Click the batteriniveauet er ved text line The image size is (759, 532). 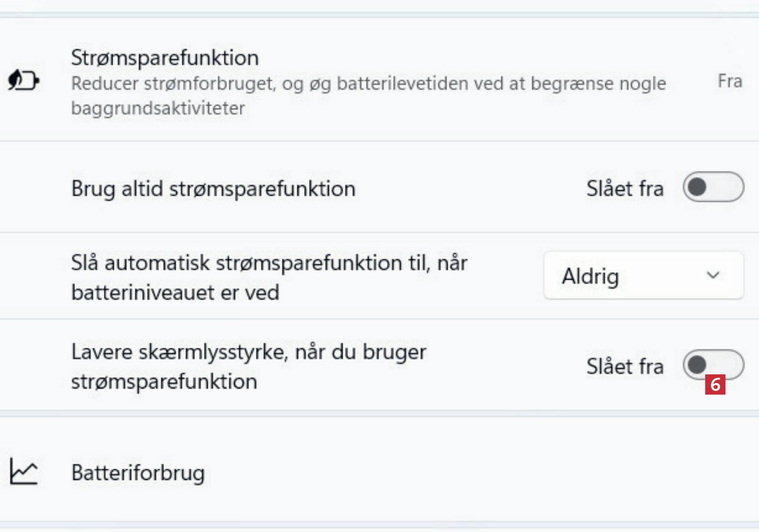click(175, 292)
